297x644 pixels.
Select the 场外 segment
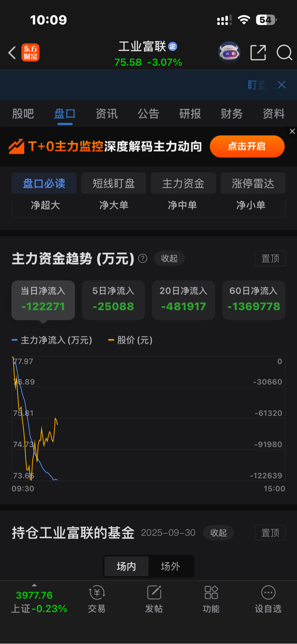(171, 566)
